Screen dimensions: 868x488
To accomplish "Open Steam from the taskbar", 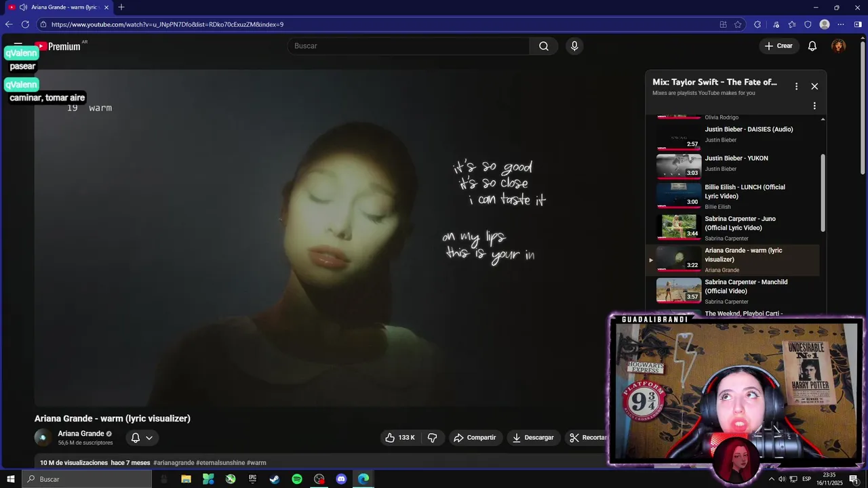I will (275, 479).
